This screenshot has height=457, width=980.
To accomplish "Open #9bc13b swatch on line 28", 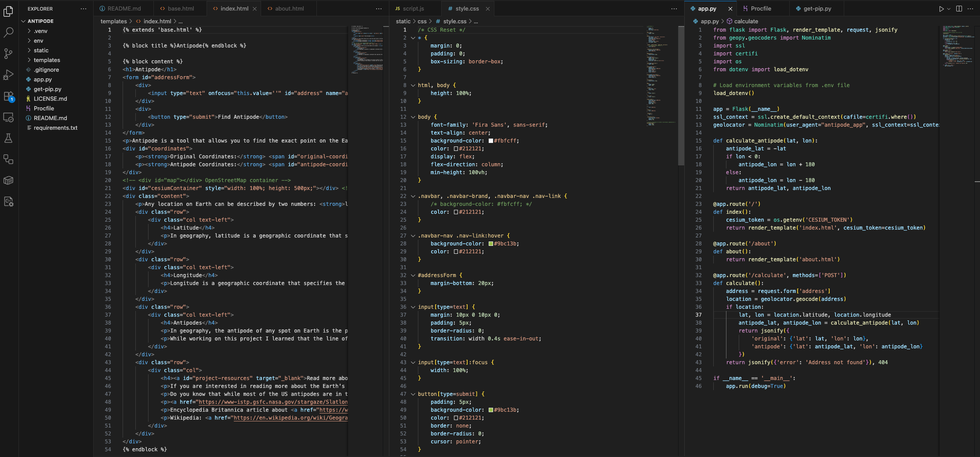I will coord(491,244).
